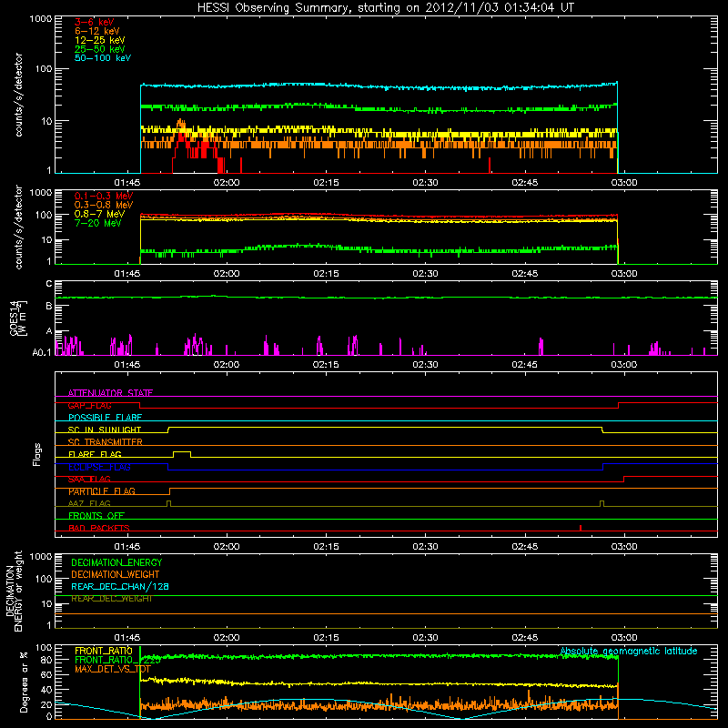Select the FRONTS_OFF flag label
Screen dimensions: 728x728
96,516
